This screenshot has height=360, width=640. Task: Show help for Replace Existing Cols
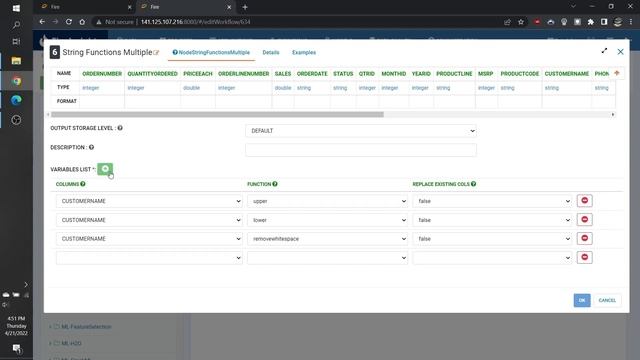tap(473, 184)
